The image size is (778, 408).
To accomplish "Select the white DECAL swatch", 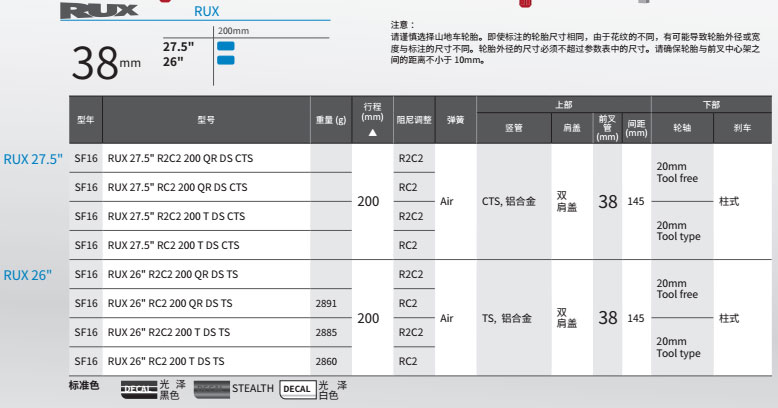I will coord(298,389).
